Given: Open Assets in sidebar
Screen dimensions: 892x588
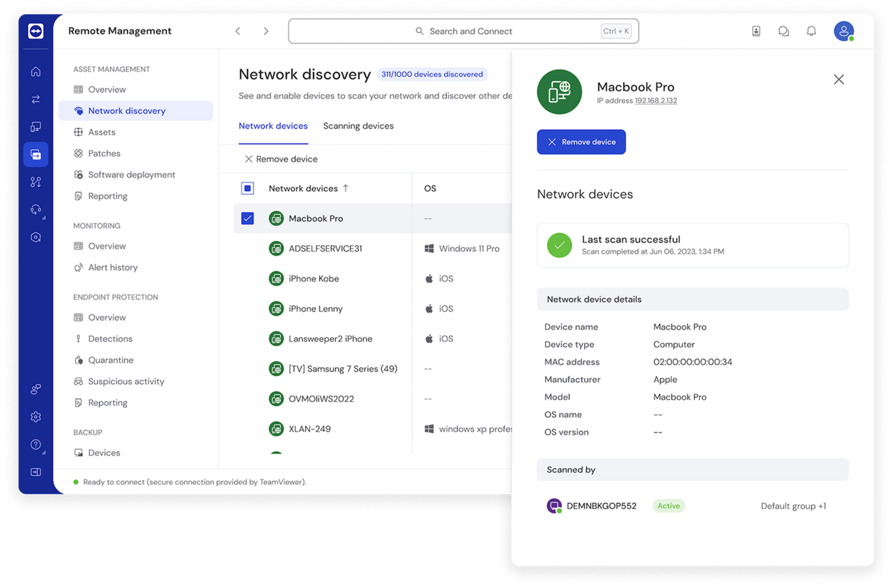Looking at the screenshot, I should tap(135, 132).
